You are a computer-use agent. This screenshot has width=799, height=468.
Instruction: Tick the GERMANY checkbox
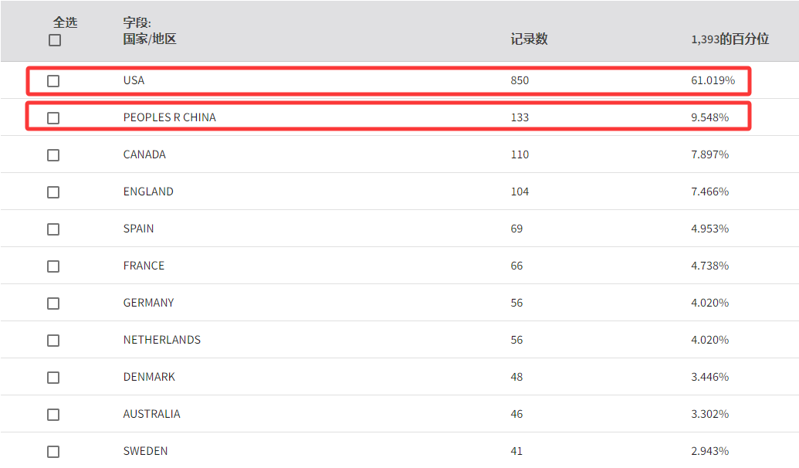click(53, 303)
